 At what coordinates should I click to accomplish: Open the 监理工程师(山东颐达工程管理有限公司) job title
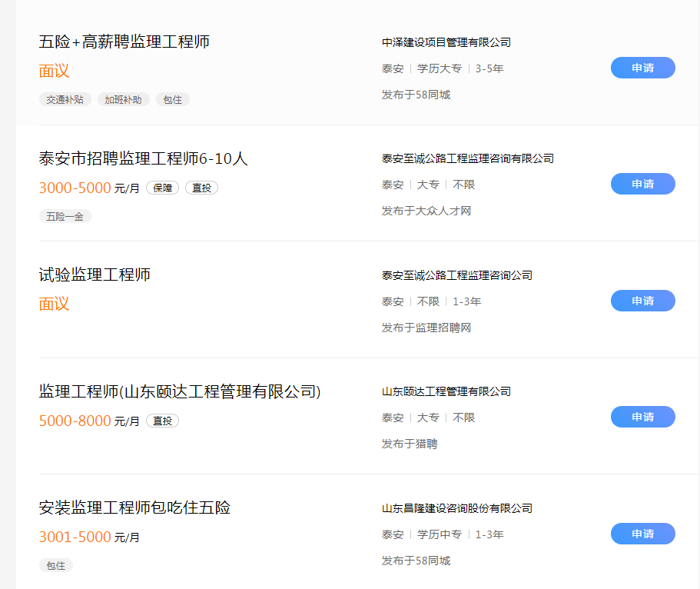(180, 391)
